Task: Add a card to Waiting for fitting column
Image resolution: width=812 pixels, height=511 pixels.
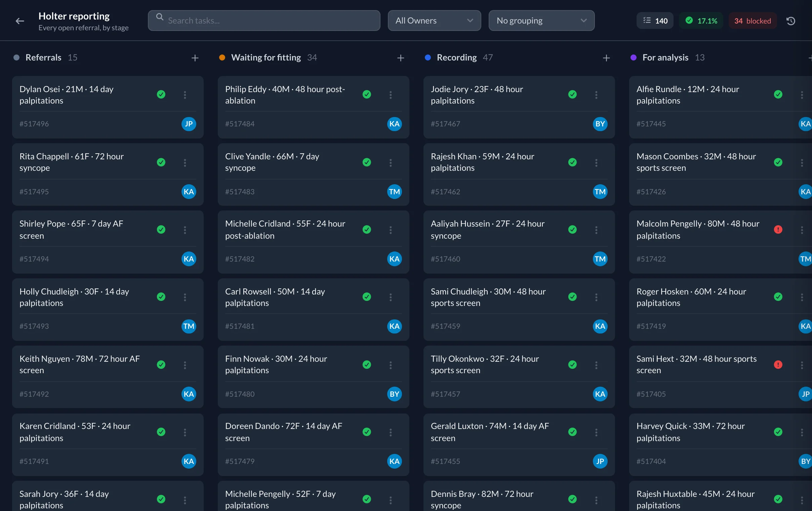Action: (401, 58)
